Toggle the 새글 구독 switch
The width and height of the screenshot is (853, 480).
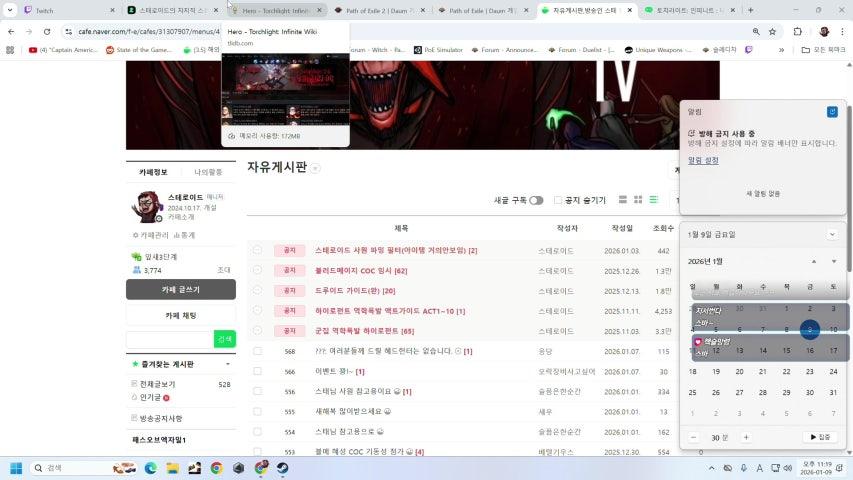[x=536, y=200]
